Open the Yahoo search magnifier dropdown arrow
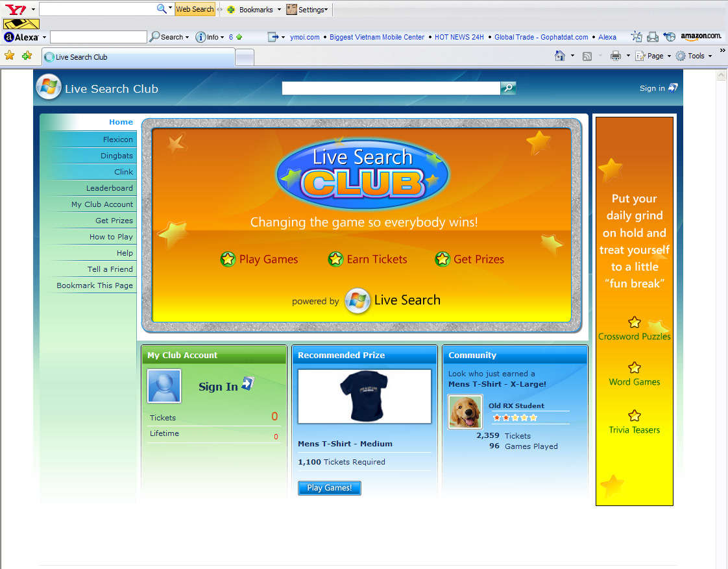 pos(171,8)
